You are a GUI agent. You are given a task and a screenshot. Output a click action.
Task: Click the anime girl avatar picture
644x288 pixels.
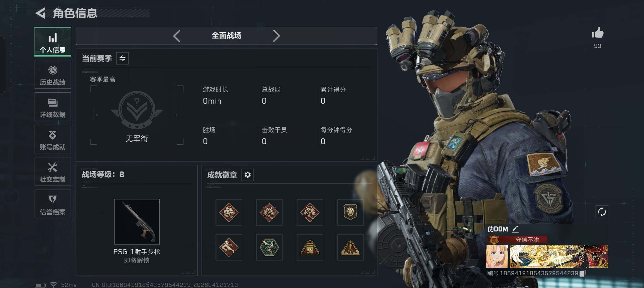497,257
